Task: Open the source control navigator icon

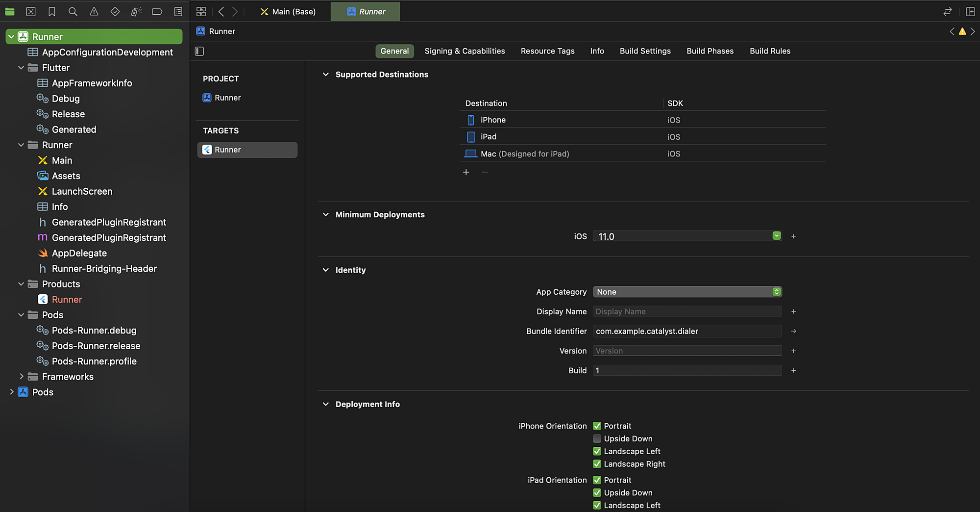Action: click(x=31, y=11)
